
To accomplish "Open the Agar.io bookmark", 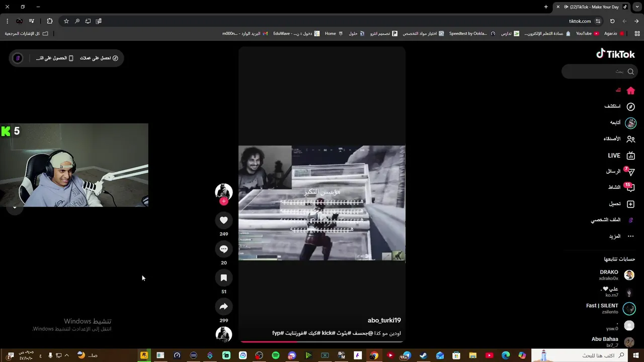I will click(x=614, y=34).
